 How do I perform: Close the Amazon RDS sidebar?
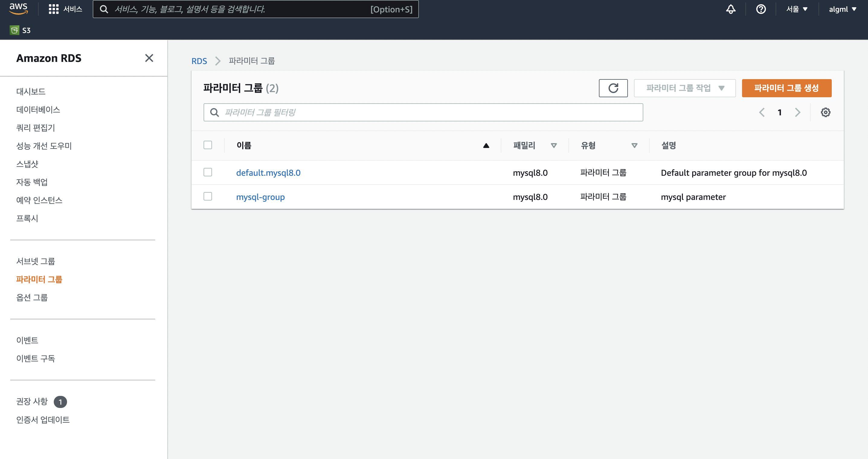[x=149, y=58]
